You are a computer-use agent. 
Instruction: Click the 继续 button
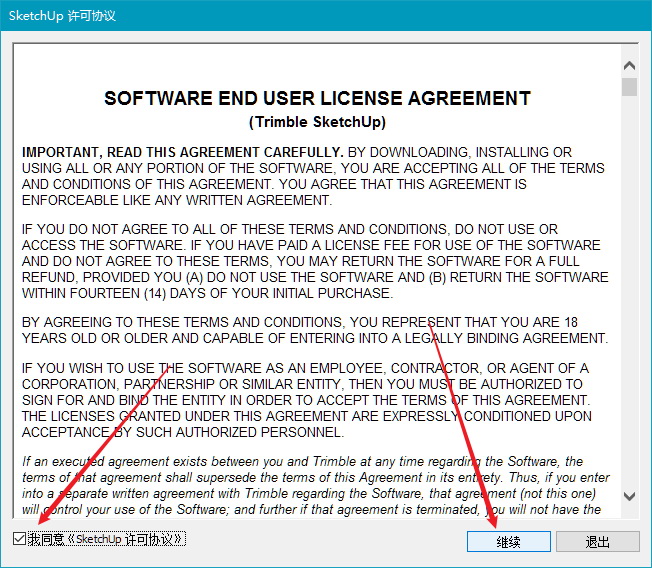pyautogui.click(x=509, y=541)
